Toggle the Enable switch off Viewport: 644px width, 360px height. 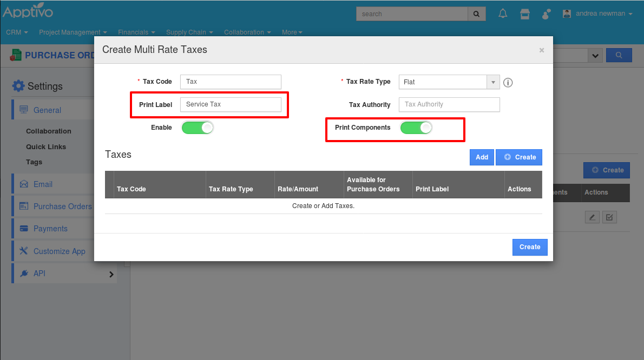coord(198,128)
